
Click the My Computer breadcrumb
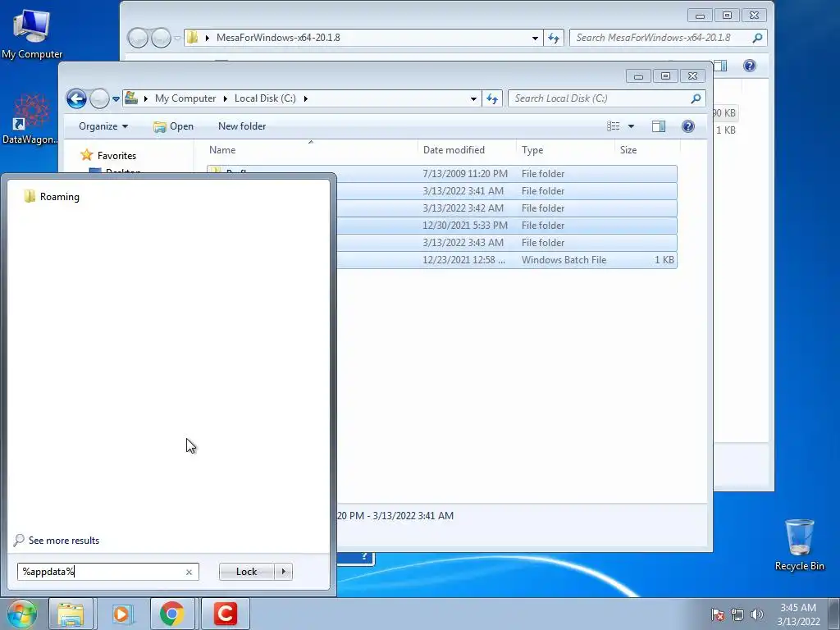(185, 98)
